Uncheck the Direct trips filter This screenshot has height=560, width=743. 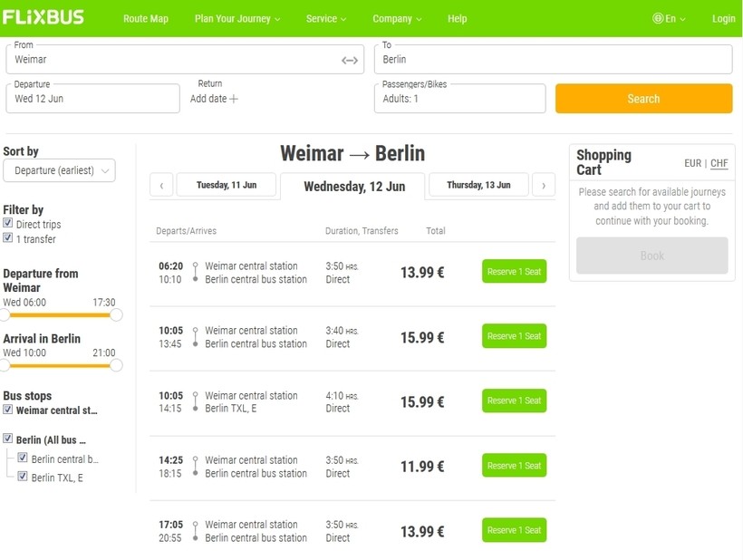pos(8,224)
